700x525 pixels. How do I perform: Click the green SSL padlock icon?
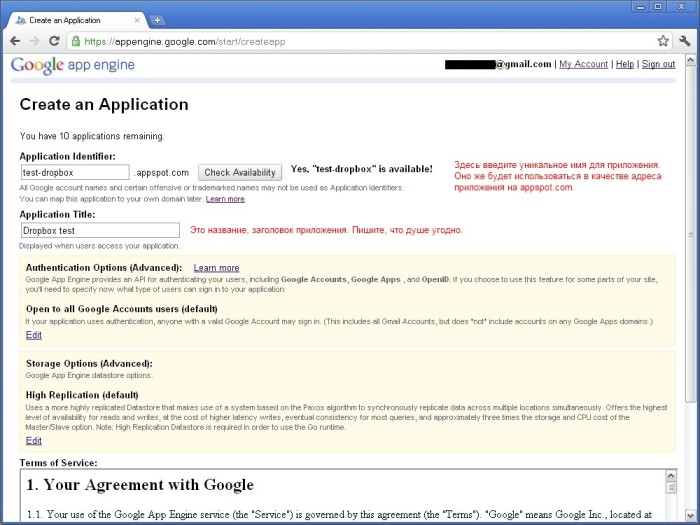(x=76, y=42)
